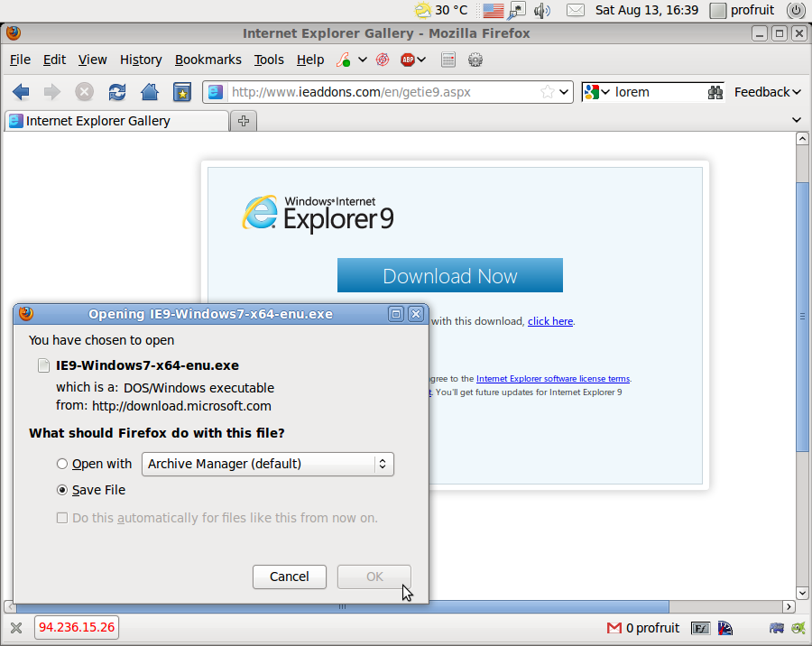The width and height of the screenshot is (812, 646).
Task: Open the File menu
Action: click(20, 60)
